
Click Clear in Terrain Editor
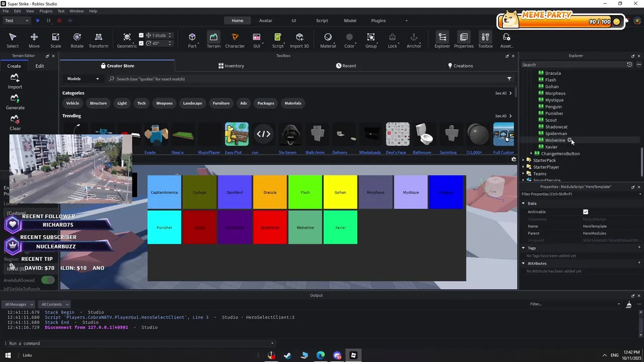[x=15, y=123]
